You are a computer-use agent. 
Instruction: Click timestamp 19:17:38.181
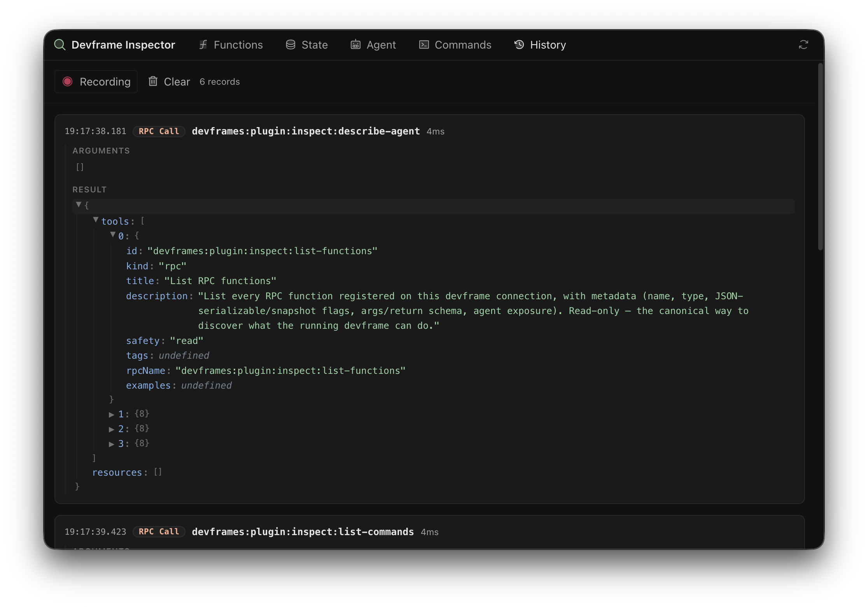tap(96, 131)
